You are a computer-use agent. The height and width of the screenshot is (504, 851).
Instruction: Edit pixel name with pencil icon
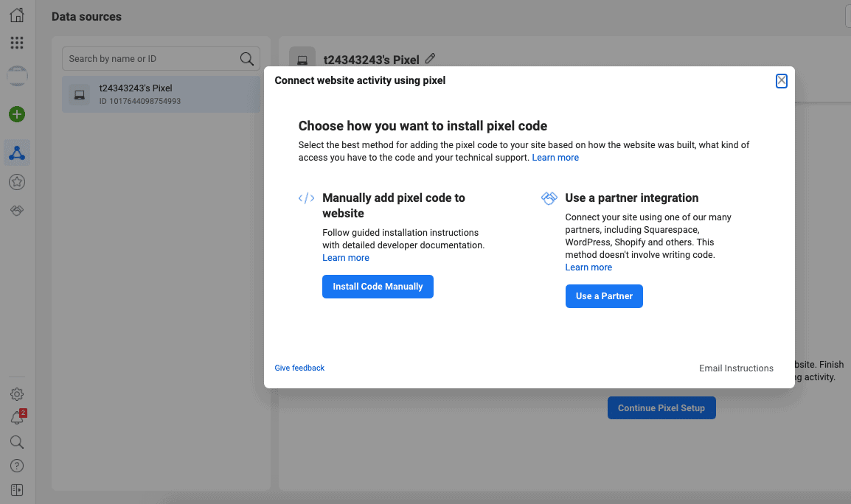pos(431,59)
